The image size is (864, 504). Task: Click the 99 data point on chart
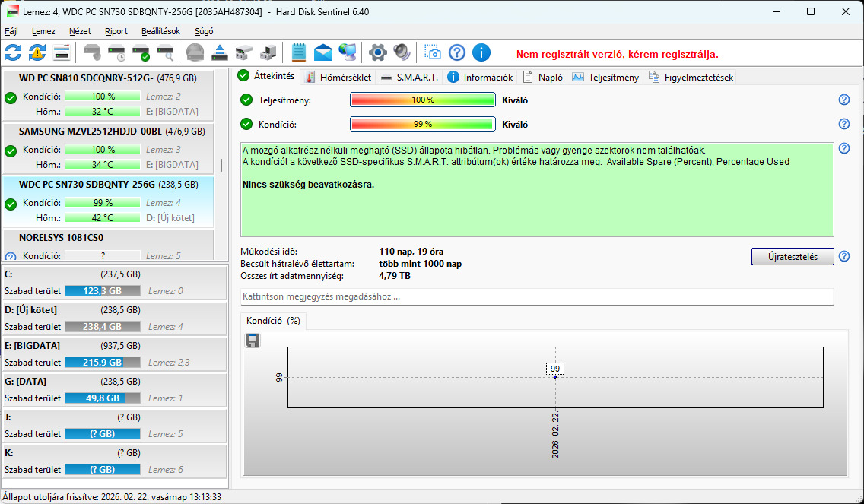point(555,377)
